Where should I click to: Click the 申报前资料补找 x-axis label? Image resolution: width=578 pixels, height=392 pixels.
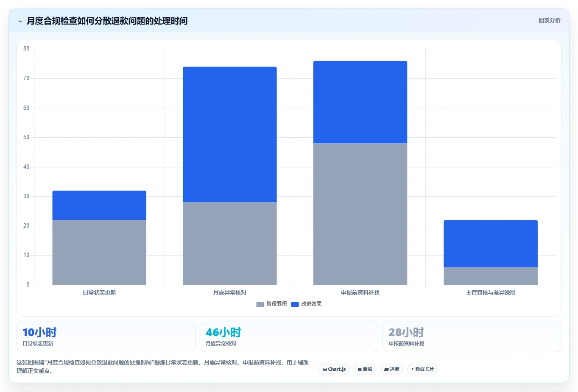tap(360, 292)
